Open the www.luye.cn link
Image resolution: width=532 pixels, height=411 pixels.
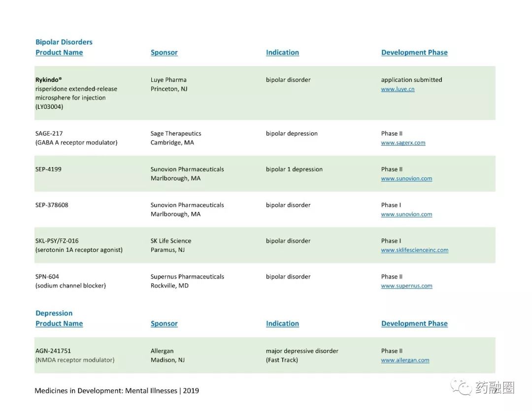tap(398, 89)
